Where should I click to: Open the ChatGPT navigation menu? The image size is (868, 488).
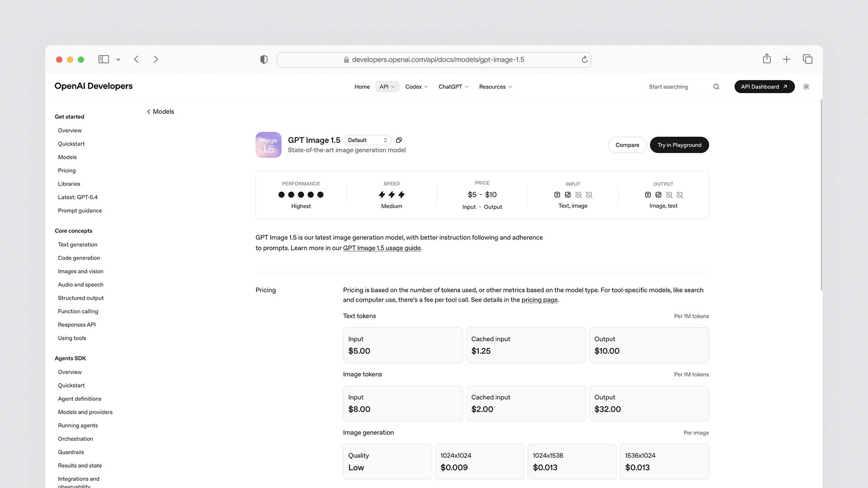(453, 87)
